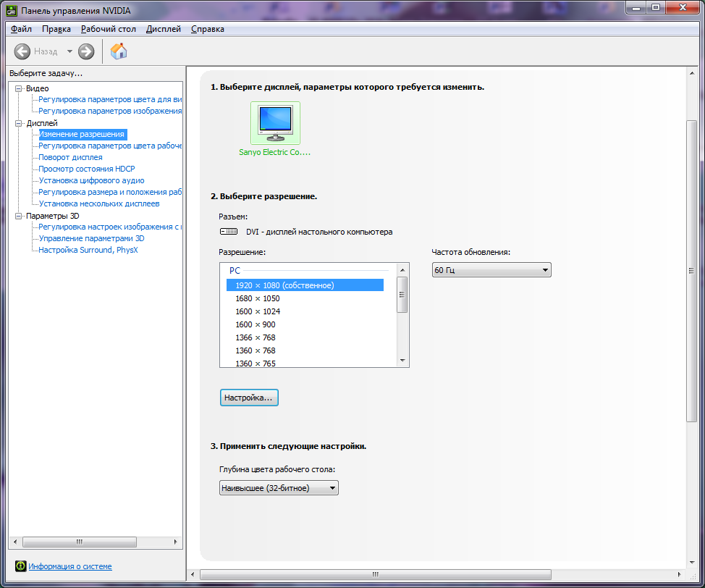Screen dimensions: 705x588
Task: Click resolution list scroll-down arrow
Action: pos(402,361)
